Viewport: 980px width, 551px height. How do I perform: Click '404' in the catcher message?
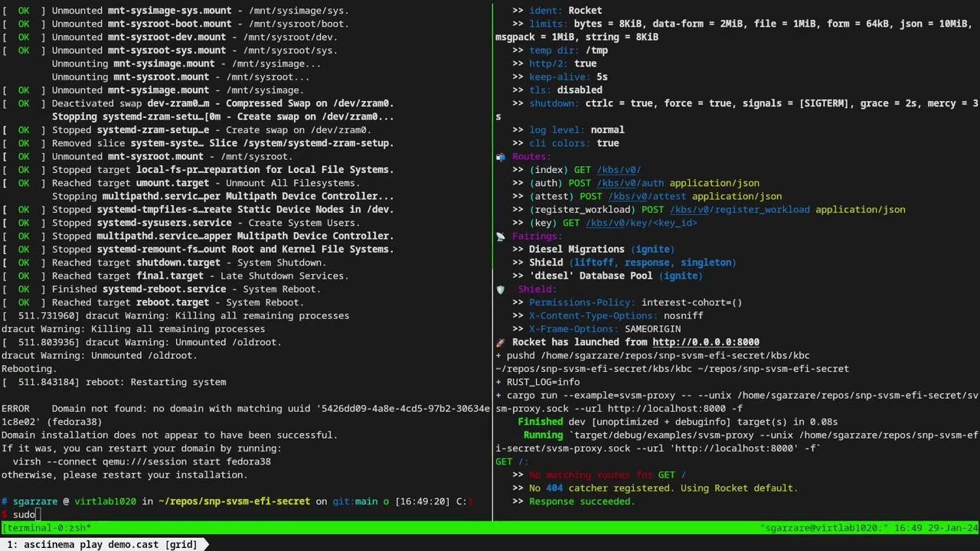click(554, 488)
